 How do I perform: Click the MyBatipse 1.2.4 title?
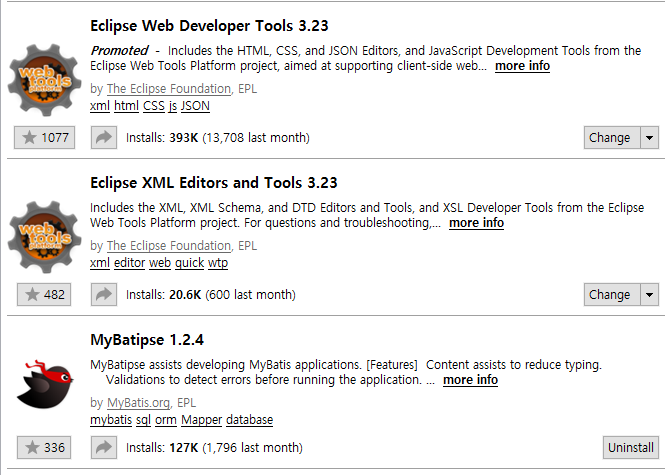(x=147, y=340)
